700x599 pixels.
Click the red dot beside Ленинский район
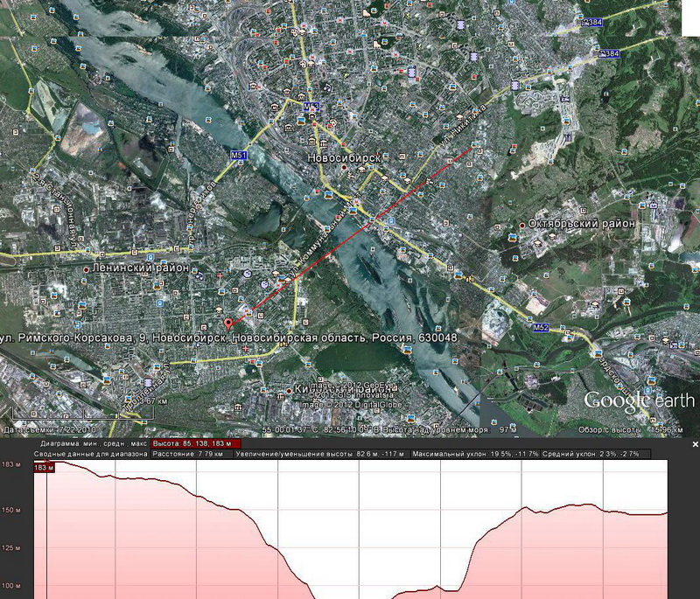86,269
